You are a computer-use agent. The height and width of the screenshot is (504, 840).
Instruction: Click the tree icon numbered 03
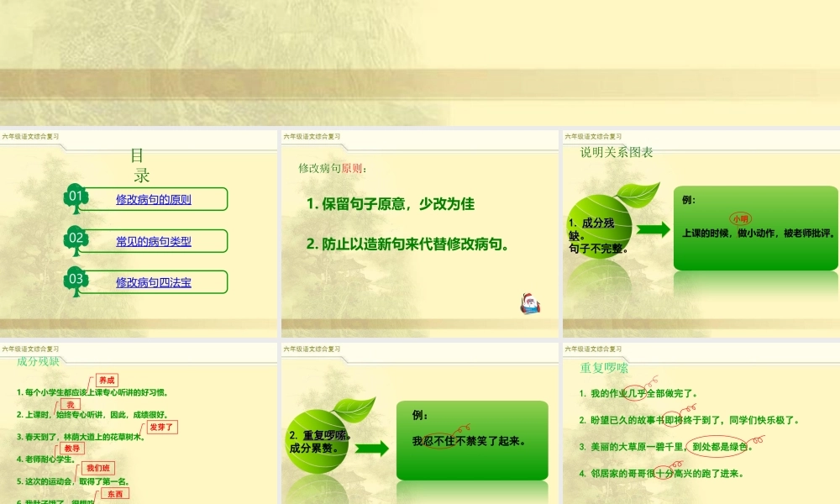point(76,281)
